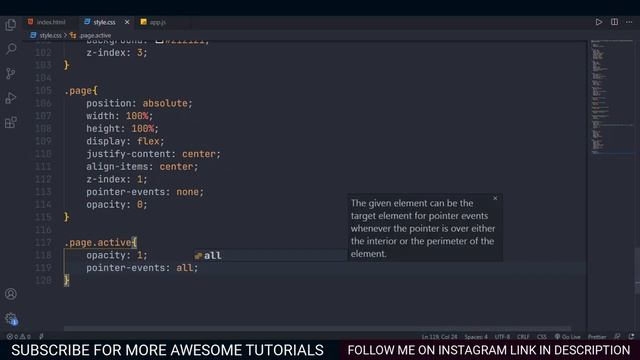Image resolution: width=640 pixels, height=360 pixels.
Task: Click the value 'absolute' on line 106
Action: tap(165, 103)
